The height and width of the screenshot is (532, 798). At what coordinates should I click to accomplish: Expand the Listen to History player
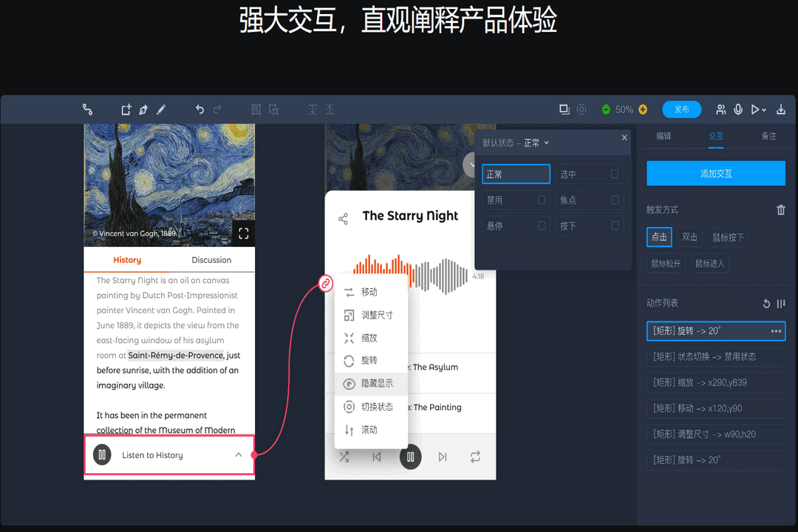(238, 455)
